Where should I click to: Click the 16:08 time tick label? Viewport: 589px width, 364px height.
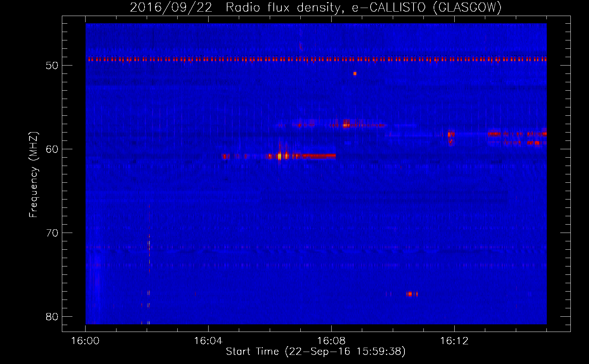point(331,341)
